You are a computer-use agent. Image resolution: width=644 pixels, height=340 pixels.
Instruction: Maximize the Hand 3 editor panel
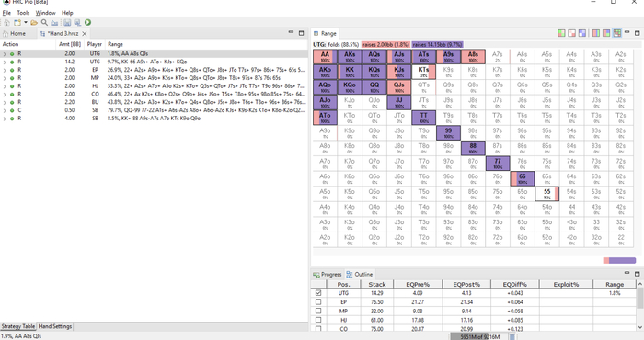pyautogui.click(x=301, y=33)
